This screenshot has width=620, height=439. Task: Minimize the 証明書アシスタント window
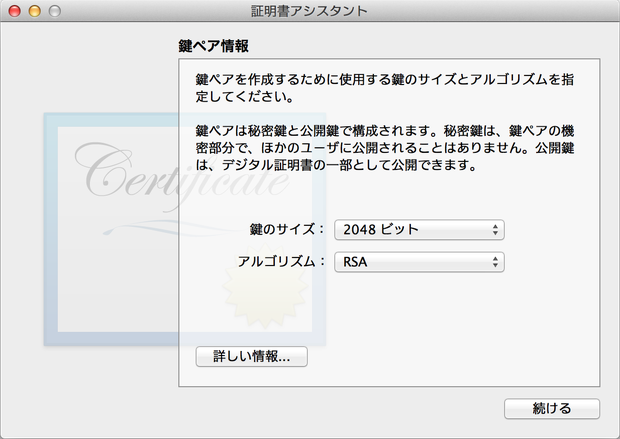point(35,11)
